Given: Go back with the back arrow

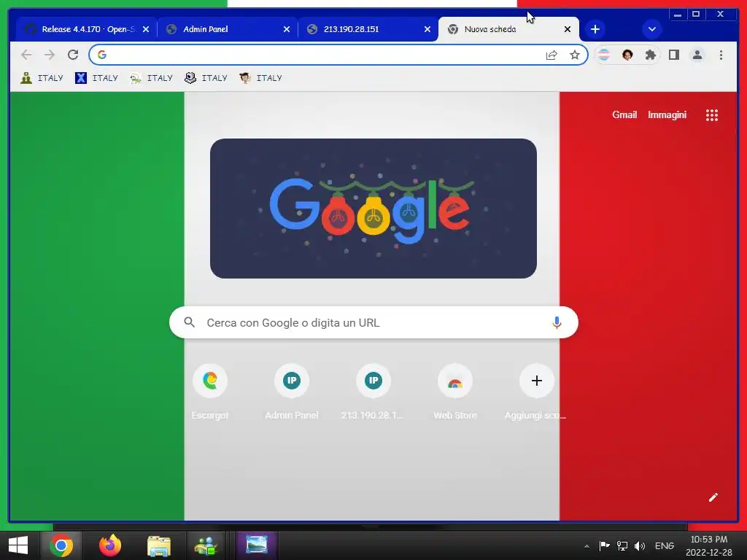Looking at the screenshot, I should click(26, 55).
